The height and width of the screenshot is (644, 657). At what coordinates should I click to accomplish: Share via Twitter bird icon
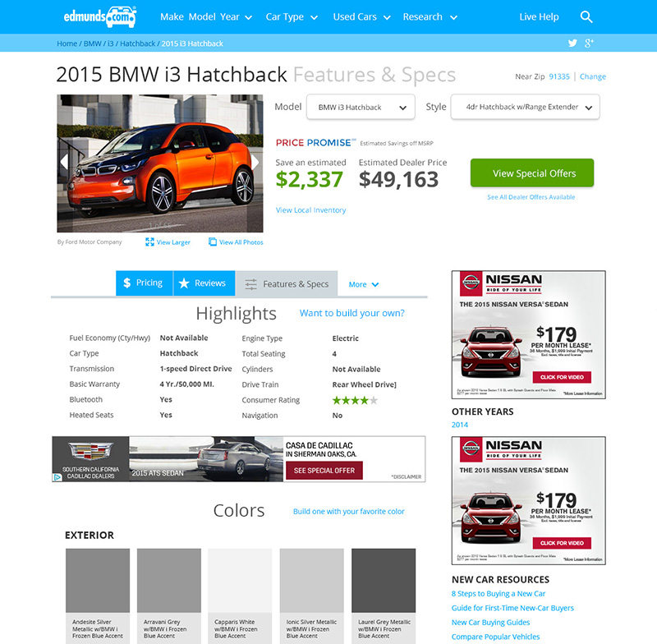tap(572, 43)
